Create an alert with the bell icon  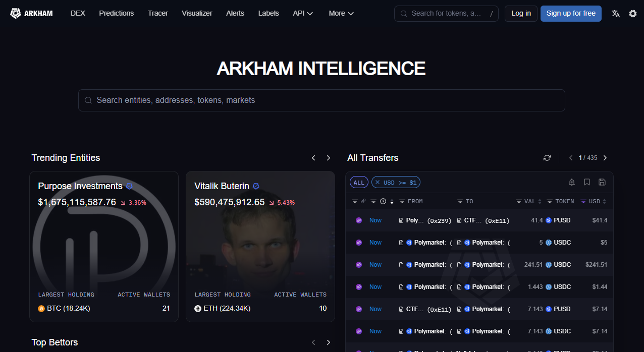[572, 182]
